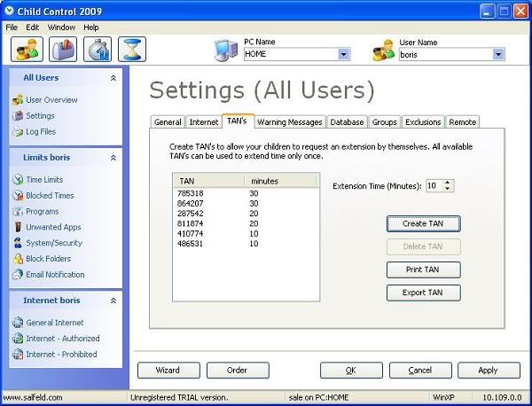The image size is (532, 406).
Task: Click the Export TAN button
Action: (x=424, y=293)
